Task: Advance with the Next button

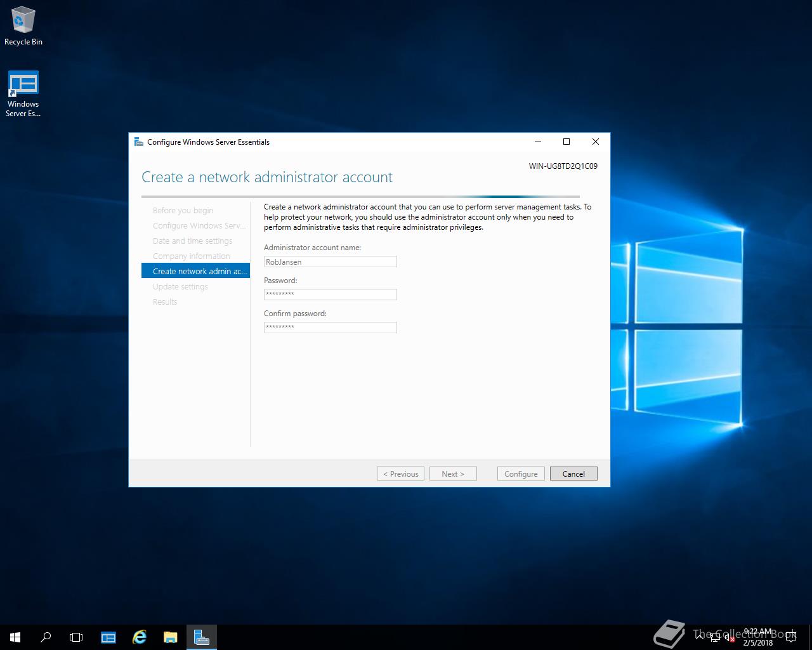Action: (x=453, y=474)
